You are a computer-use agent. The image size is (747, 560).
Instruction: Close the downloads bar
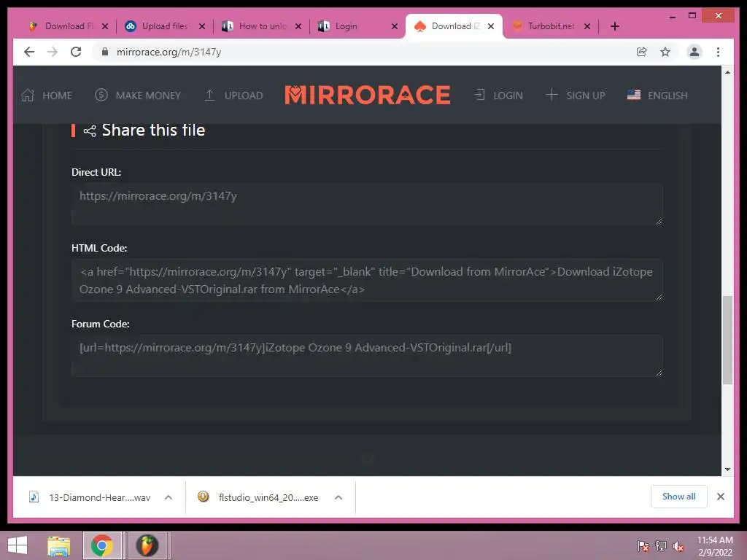720,497
